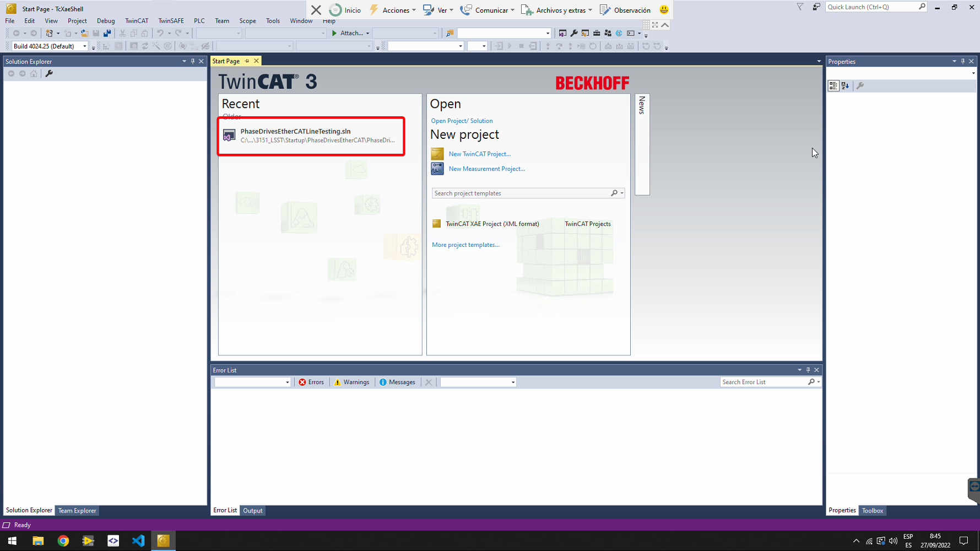Click the Properties Window wrench icon in toolbar
The height and width of the screenshot is (551, 980).
pyautogui.click(x=574, y=33)
